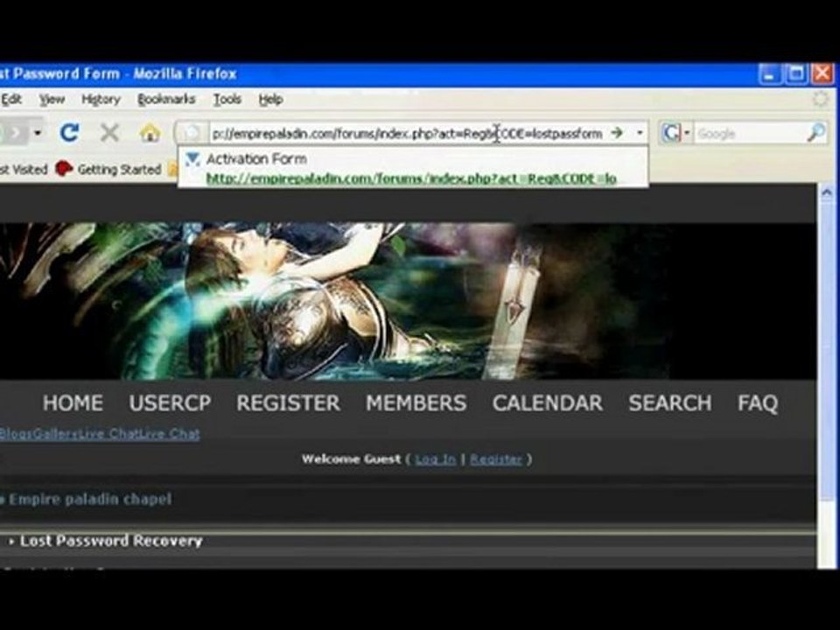Open the address bar history dropdown
This screenshot has height=630, width=840.
pyautogui.click(x=640, y=133)
